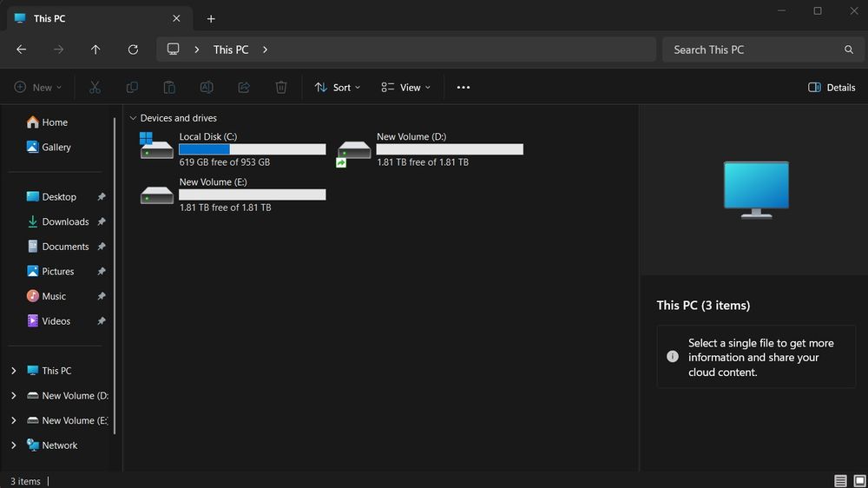Toggle the Details pane button

pyautogui.click(x=832, y=87)
